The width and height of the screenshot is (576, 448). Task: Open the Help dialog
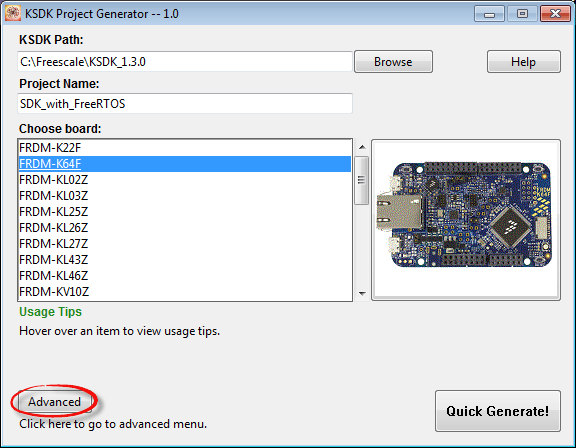[523, 62]
